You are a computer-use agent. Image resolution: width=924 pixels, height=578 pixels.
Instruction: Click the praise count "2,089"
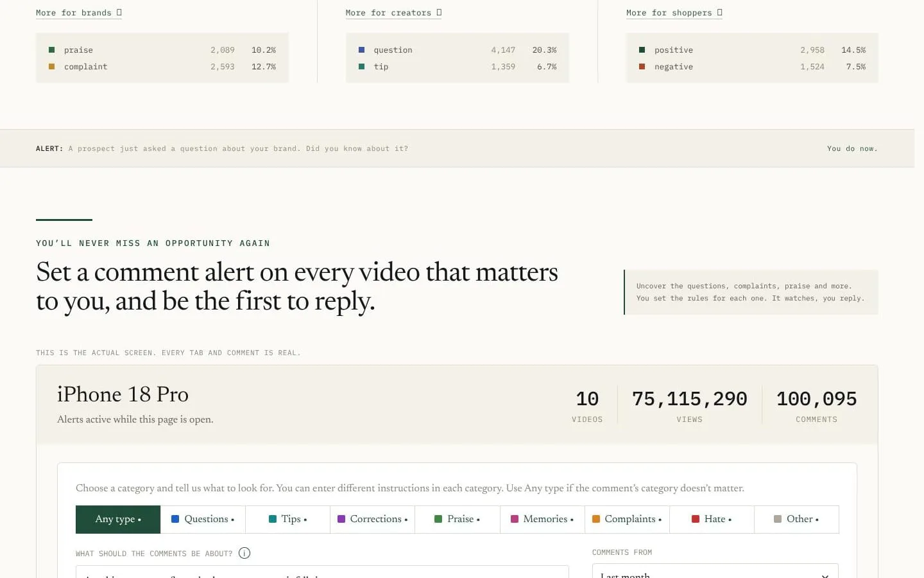[223, 50]
